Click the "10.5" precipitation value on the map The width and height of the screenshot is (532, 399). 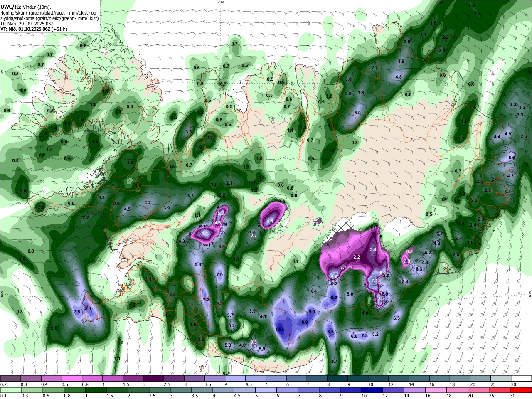(x=280, y=329)
